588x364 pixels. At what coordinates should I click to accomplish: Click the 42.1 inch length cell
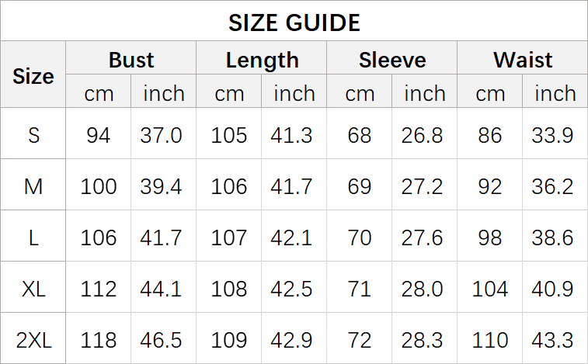292,237
